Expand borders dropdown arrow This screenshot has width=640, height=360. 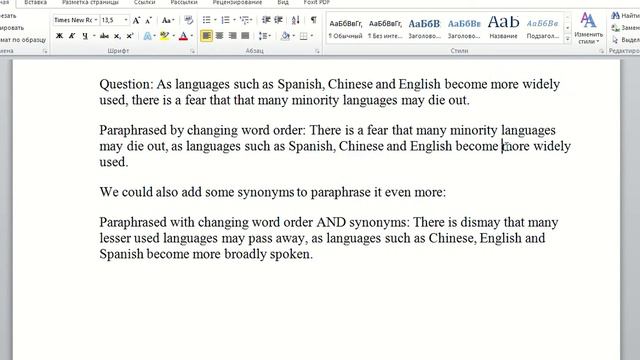coord(312,36)
